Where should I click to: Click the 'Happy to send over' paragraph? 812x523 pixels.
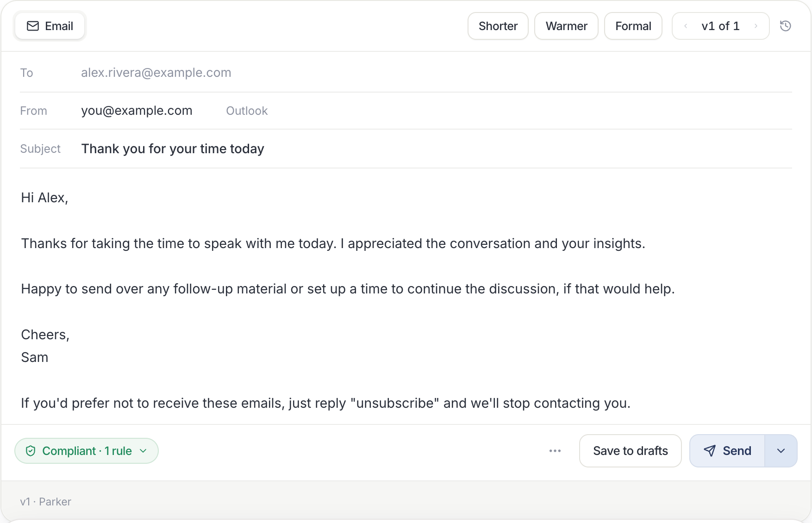click(x=348, y=289)
